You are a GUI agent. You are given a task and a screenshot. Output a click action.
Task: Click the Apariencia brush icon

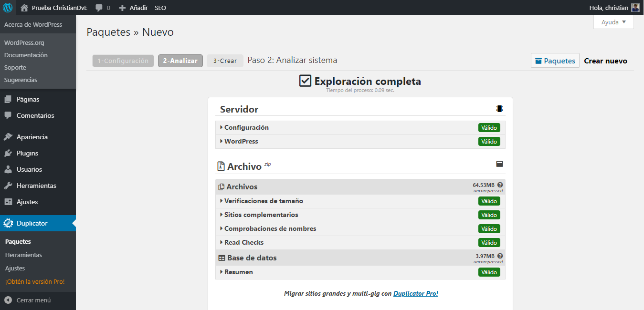8,137
